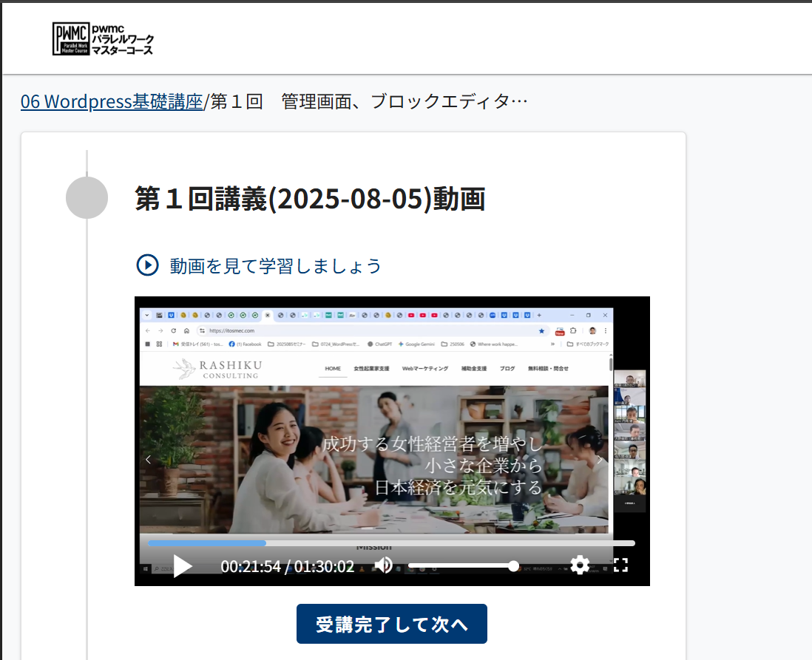The image size is (812, 660).
Task: Click the volume slider track
Action: 459,566
